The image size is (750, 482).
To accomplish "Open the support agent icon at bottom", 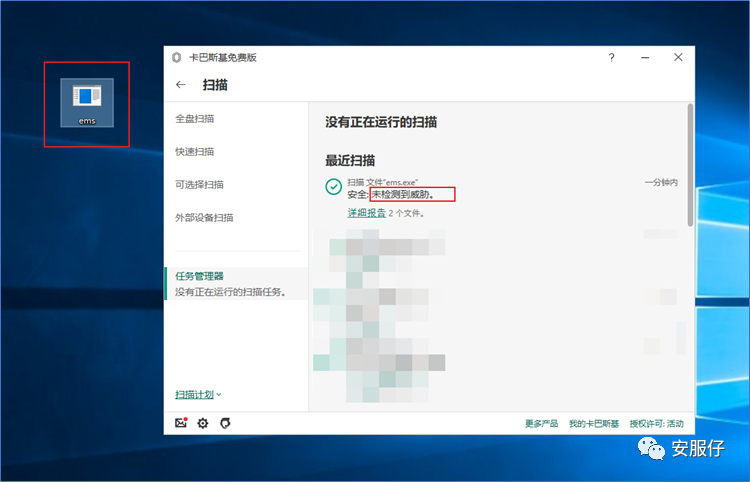I will pos(225,423).
